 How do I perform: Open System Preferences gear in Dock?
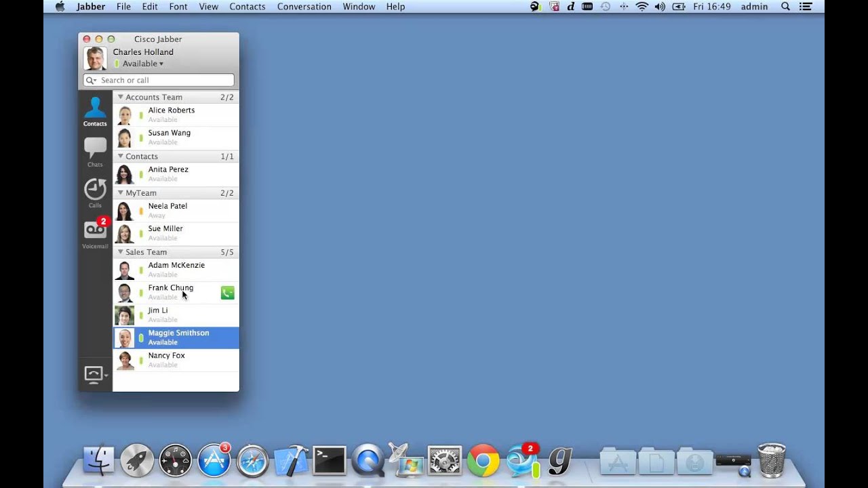[x=445, y=460]
